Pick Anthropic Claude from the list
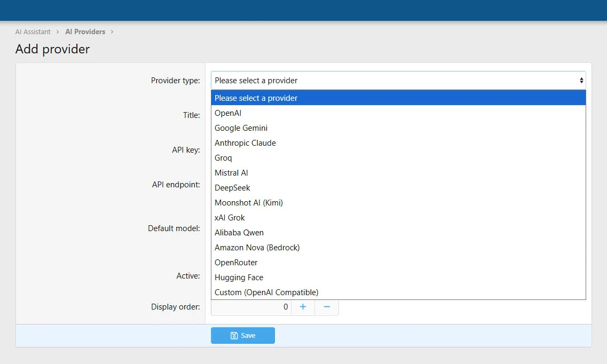The image size is (607, 364). coord(245,143)
